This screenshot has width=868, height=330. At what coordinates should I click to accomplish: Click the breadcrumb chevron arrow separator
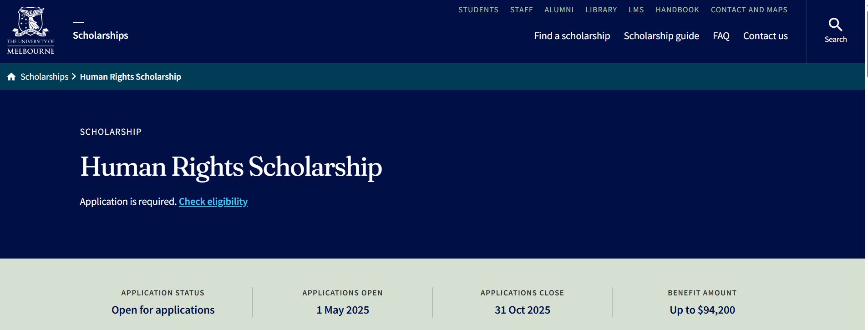pos(74,76)
